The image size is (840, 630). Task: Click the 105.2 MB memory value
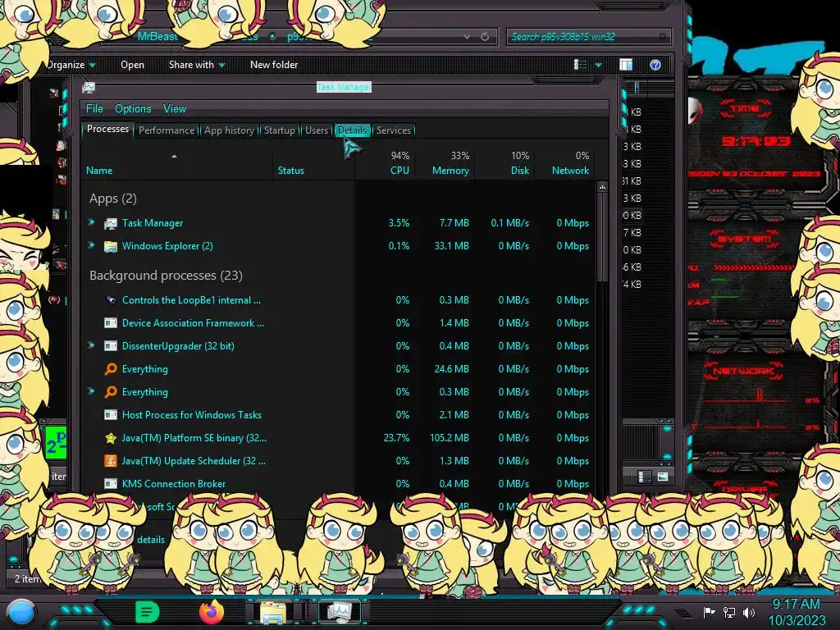pos(449,438)
